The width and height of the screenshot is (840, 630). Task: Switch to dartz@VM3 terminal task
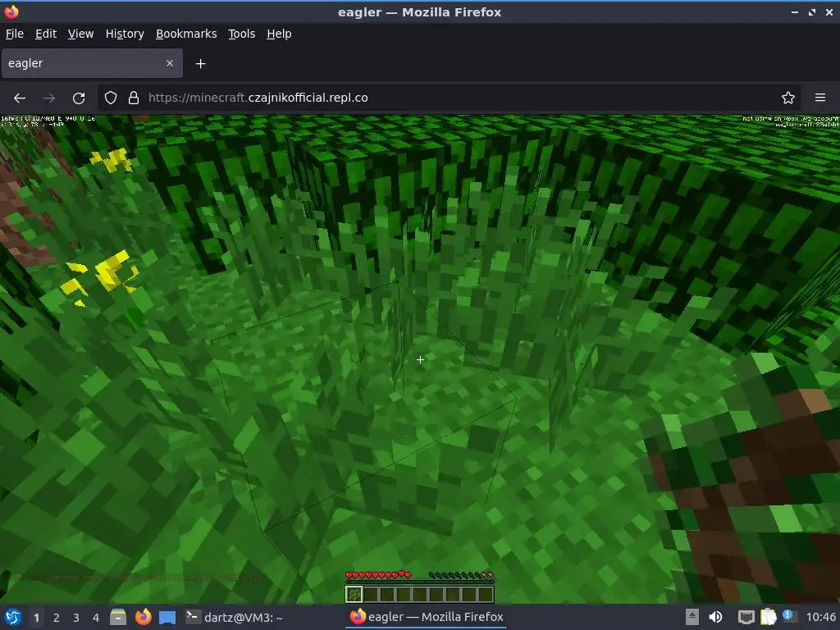(234, 617)
